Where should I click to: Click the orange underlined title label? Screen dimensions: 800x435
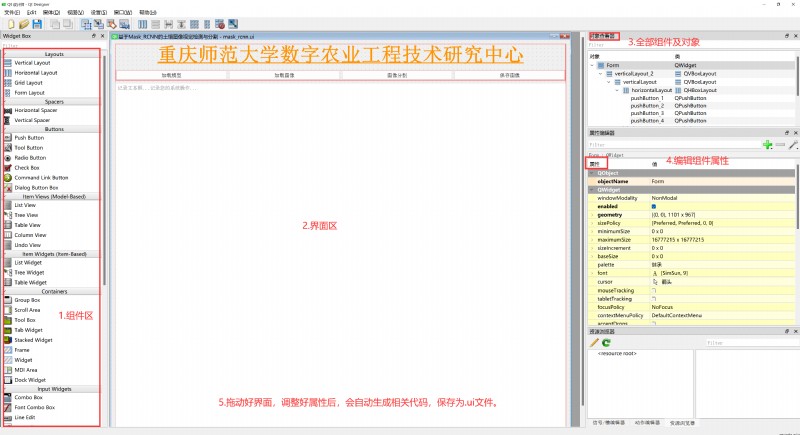(340, 55)
